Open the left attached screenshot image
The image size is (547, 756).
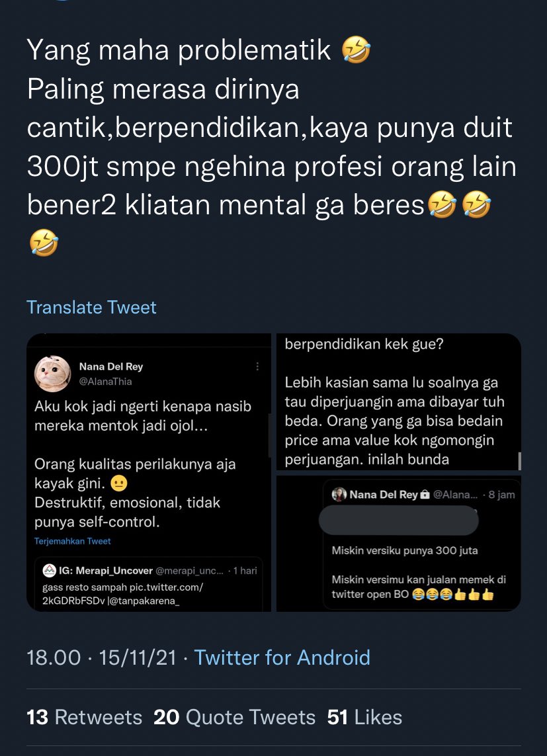(x=148, y=472)
